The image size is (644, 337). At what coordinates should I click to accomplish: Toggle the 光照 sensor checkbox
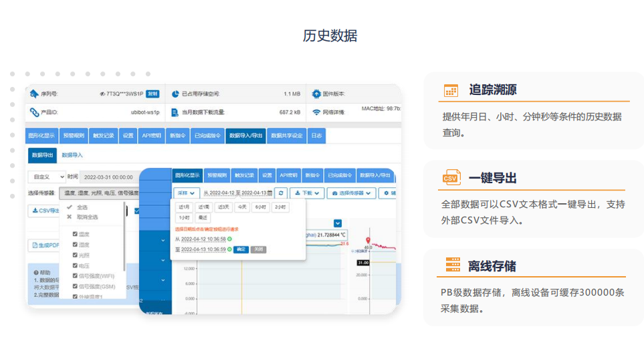point(75,255)
